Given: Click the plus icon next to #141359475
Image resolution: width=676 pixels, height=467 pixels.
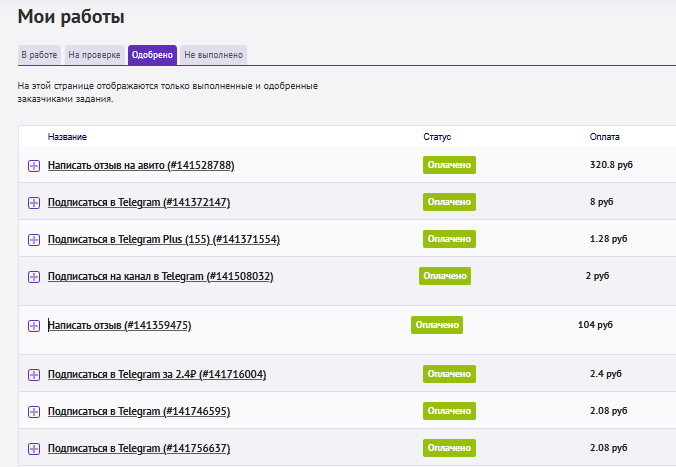Looking at the screenshot, I should [34, 326].
